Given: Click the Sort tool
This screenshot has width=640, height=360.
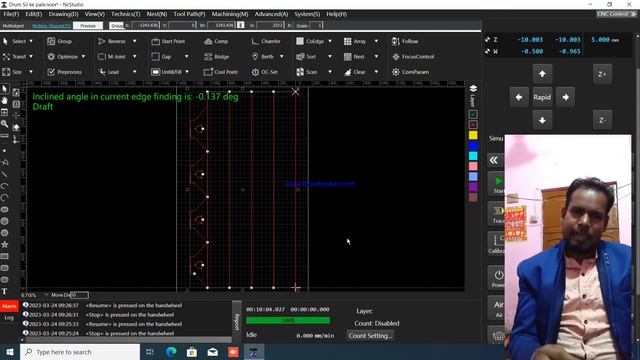Looking at the screenshot, I should coord(306,57).
